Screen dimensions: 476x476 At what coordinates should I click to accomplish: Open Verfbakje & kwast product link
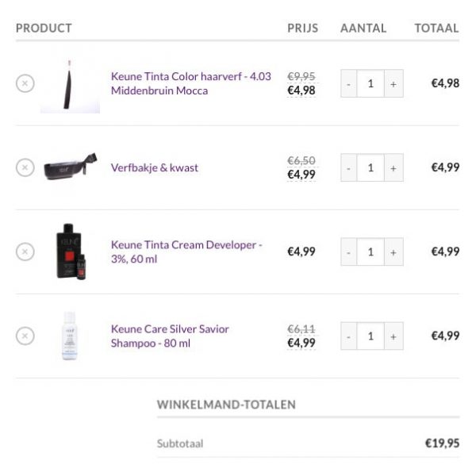tap(155, 167)
